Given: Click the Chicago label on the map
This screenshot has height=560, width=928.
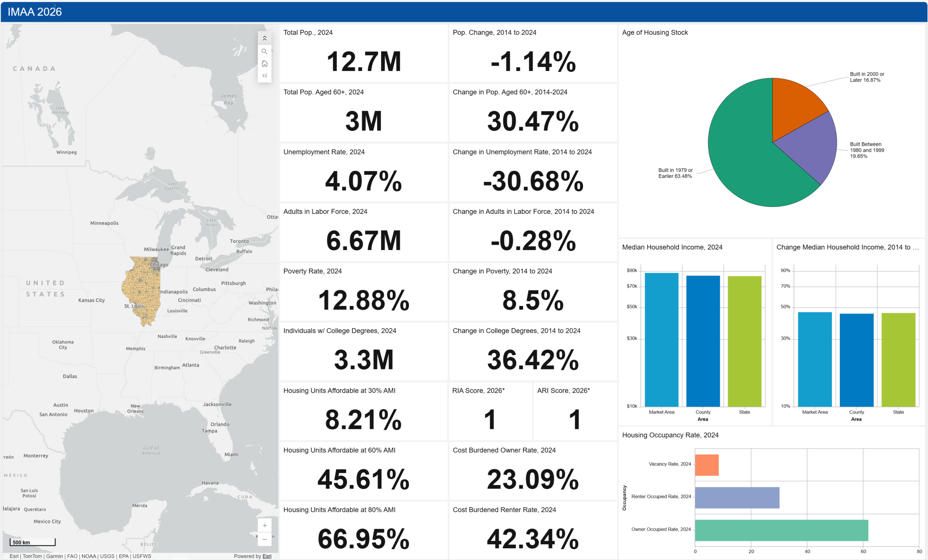Looking at the screenshot, I should [159, 265].
